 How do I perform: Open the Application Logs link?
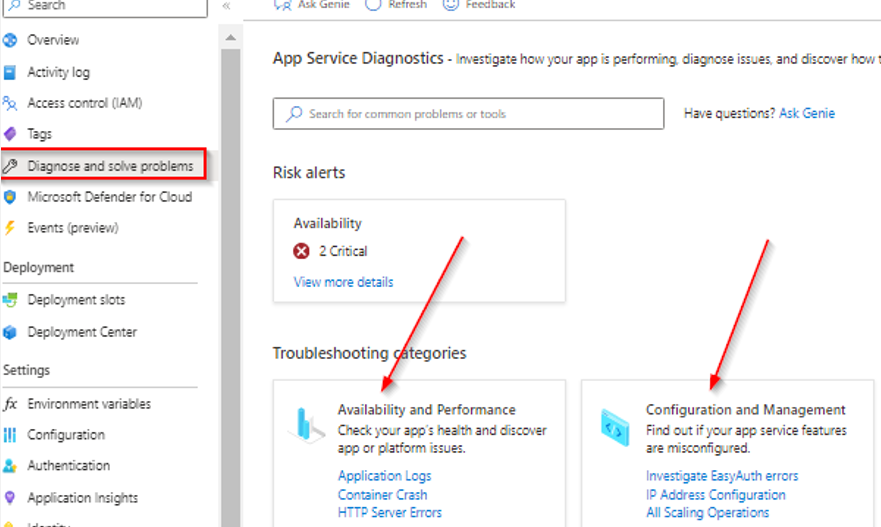pyautogui.click(x=385, y=476)
